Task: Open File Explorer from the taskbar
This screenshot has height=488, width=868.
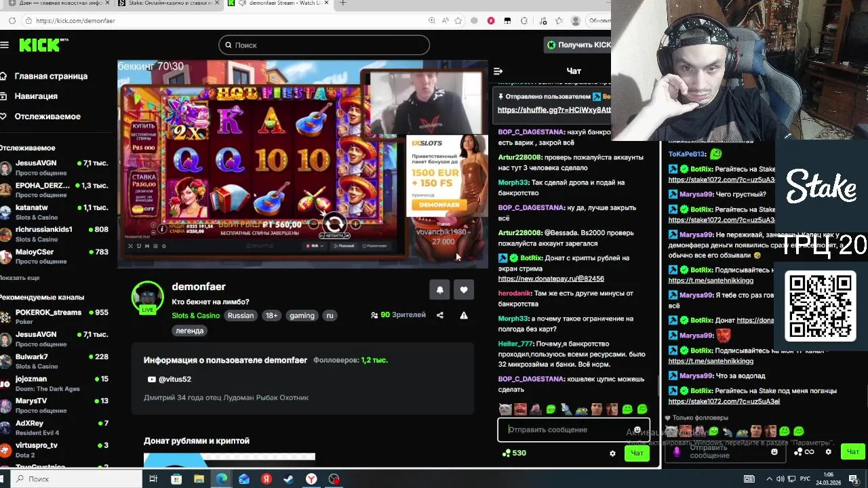Action: coord(199,479)
